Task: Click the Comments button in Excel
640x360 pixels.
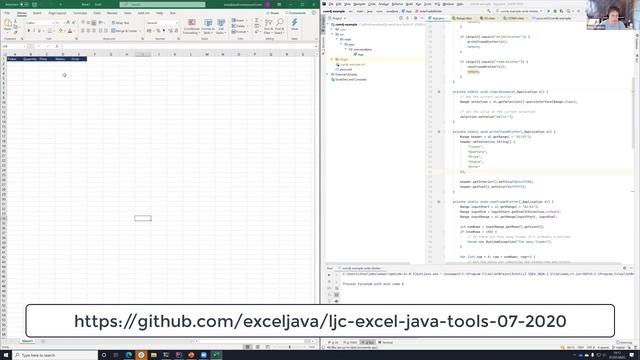Action: [295, 13]
